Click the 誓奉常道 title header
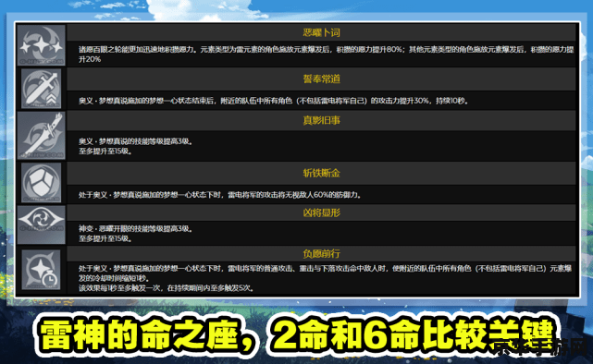The height and width of the screenshot is (364, 593). pyautogui.click(x=321, y=79)
